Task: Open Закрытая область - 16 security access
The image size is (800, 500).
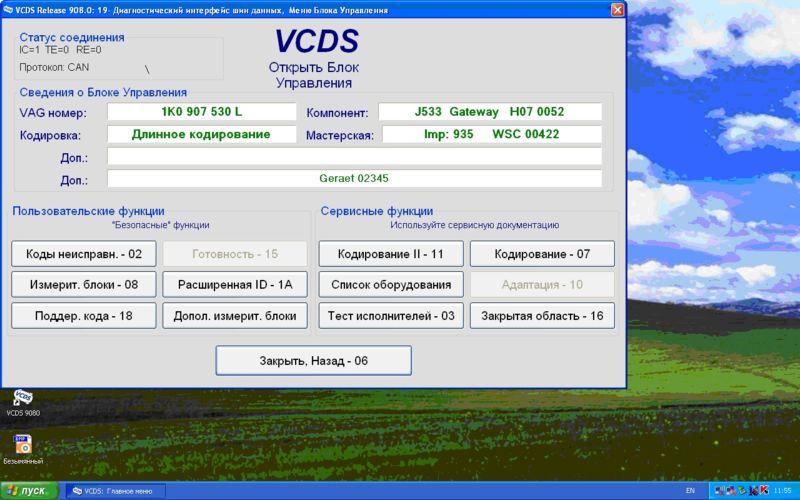Action: pos(542,316)
